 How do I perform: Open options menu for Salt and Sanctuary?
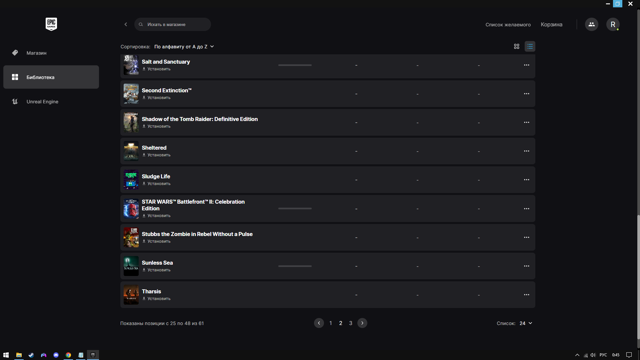(x=527, y=65)
